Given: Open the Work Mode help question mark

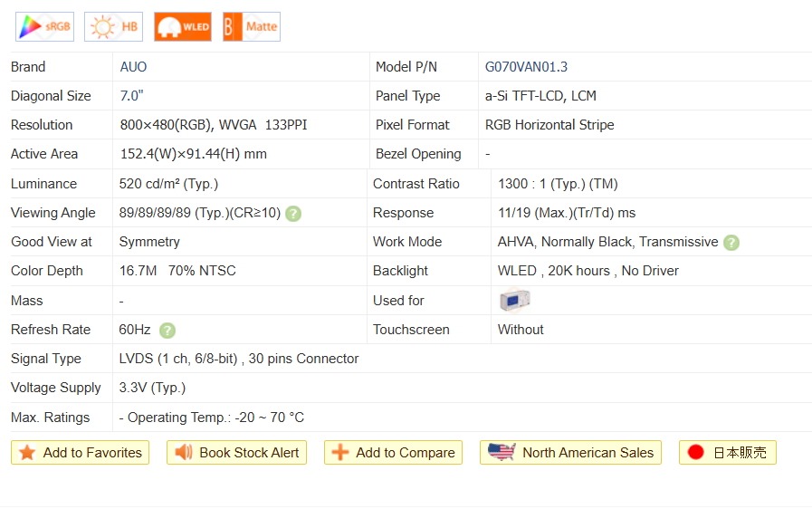Looking at the screenshot, I should pos(731,243).
